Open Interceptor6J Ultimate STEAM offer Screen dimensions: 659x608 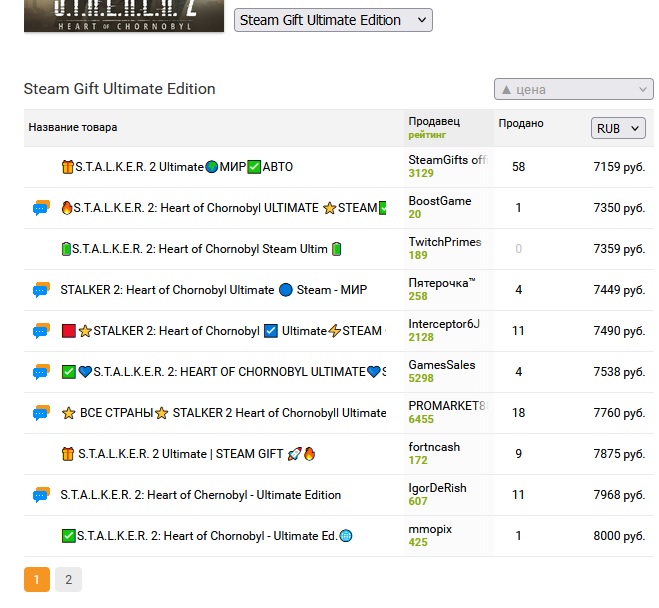pyautogui.click(x=224, y=331)
